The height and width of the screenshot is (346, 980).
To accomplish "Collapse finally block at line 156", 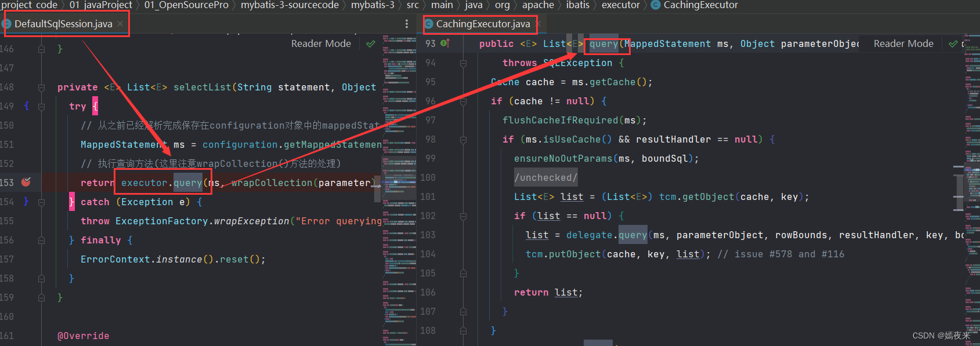I will click(42, 241).
